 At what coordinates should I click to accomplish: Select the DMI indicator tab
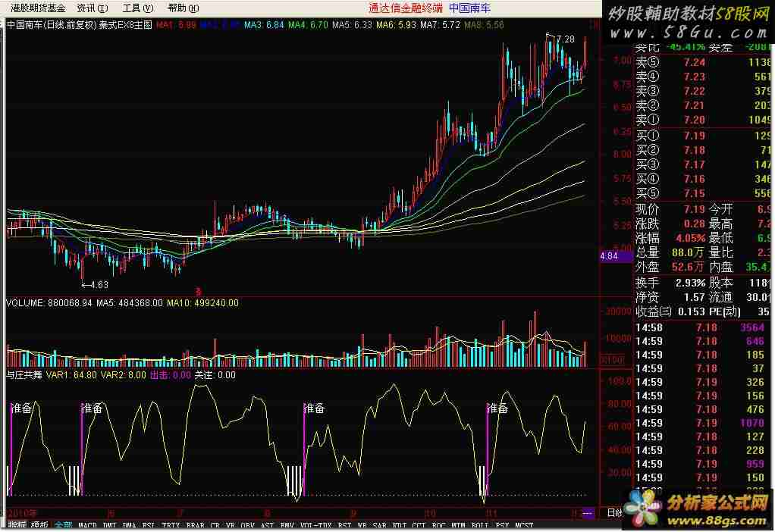pyautogui.click(x=110, y=526)
